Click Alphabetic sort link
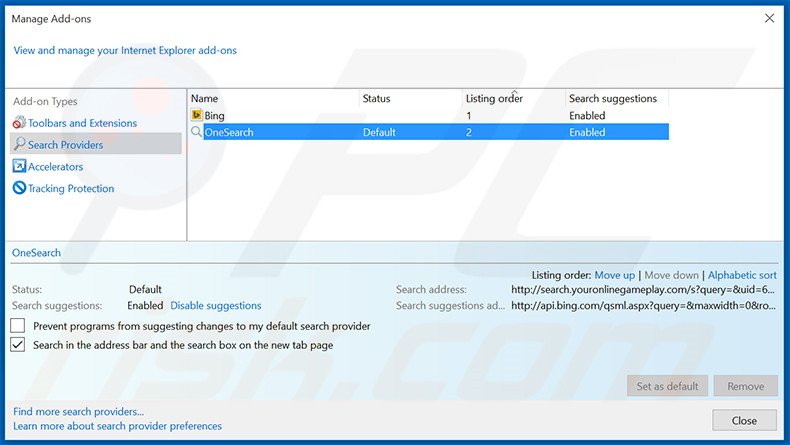Screen dimensions: 790x445 pyautogui.click(x=742, y=275)
